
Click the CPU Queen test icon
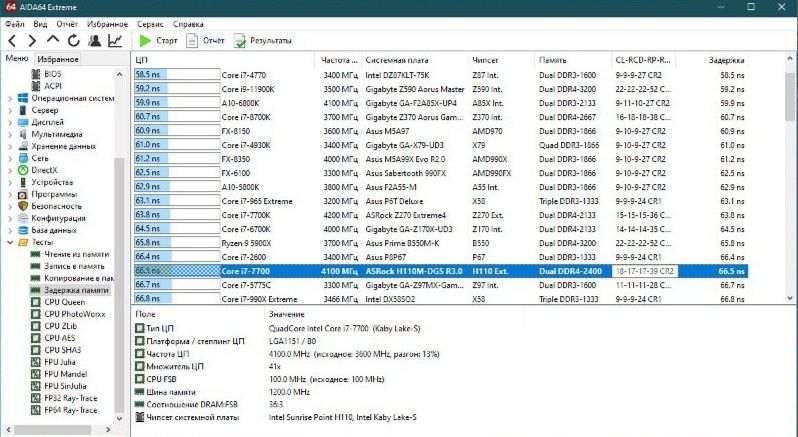36,302
